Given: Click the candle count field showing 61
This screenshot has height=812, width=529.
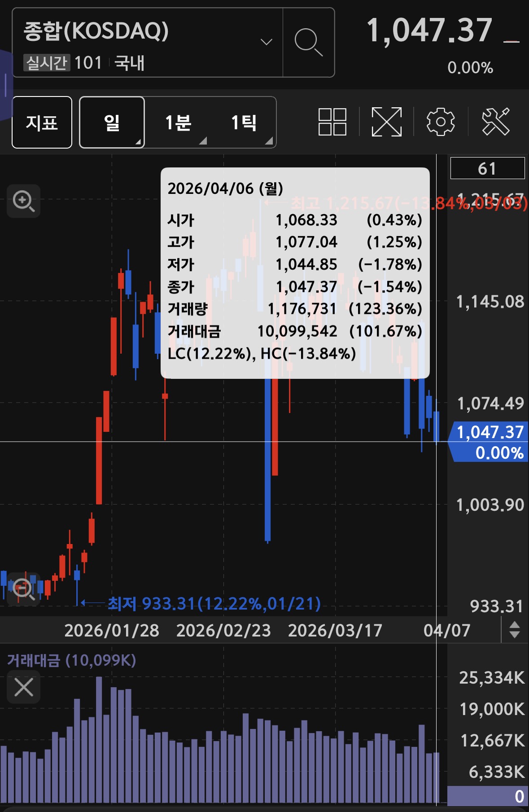Looking at the screenshot, I should (x=487, y=168).
